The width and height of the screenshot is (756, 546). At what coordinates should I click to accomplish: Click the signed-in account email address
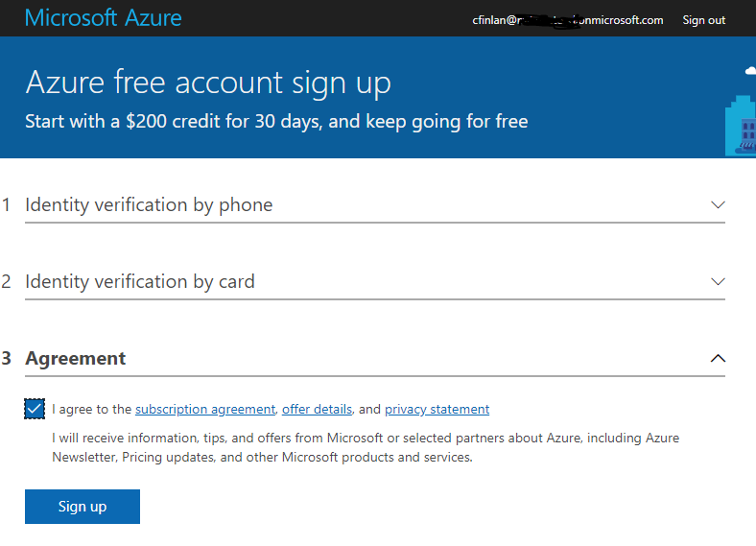568,20
